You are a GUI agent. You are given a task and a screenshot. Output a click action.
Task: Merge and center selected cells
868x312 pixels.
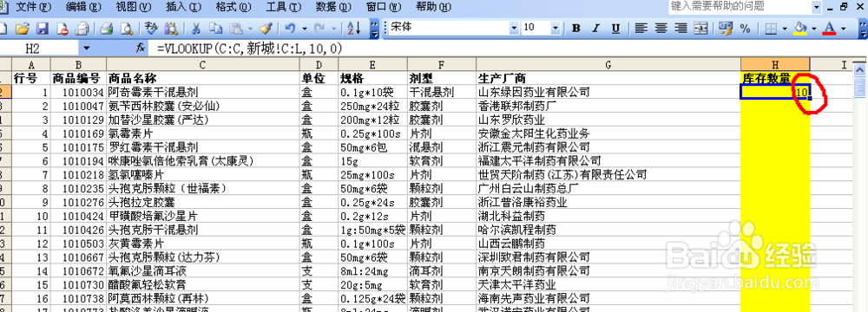pyautogui.click(x=700, y=29)
